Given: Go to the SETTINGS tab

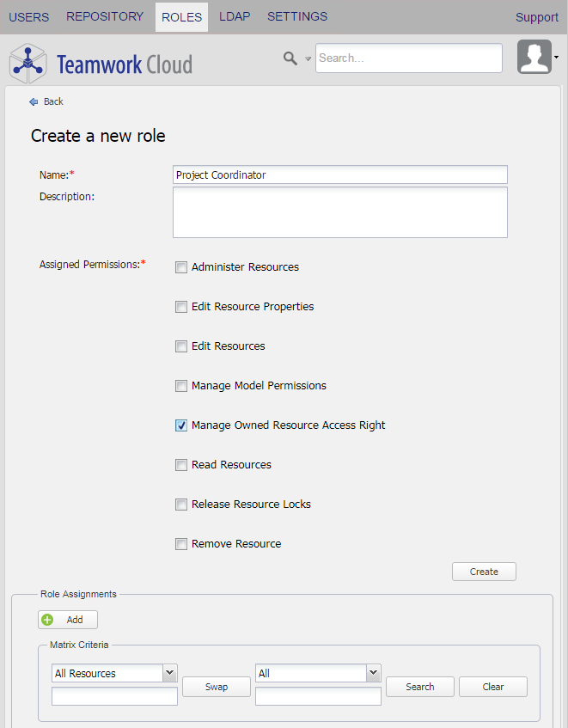Looking at the screenshot, I should [x=297, y=16].
